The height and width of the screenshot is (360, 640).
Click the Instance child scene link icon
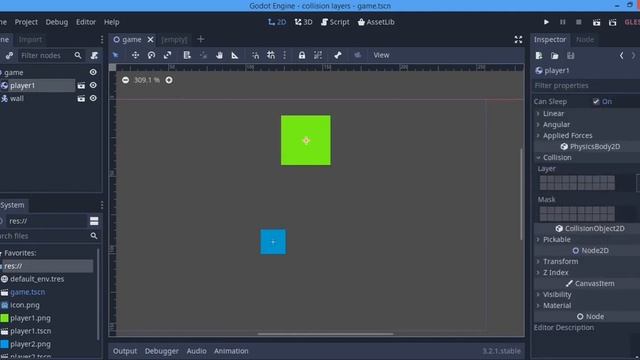click(9, 56)
